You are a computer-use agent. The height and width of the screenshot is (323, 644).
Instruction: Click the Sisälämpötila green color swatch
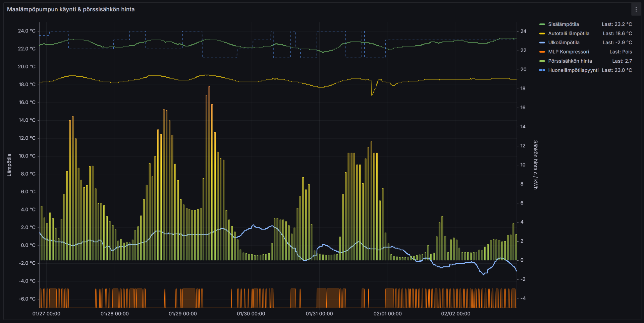pyautogui.click(x=542, y=24)
